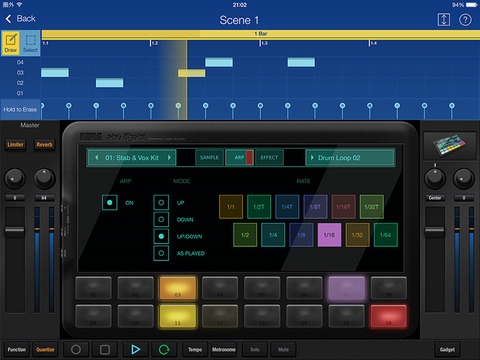Open the 01: Stab & Vox Kit selector

coord(132,158)
